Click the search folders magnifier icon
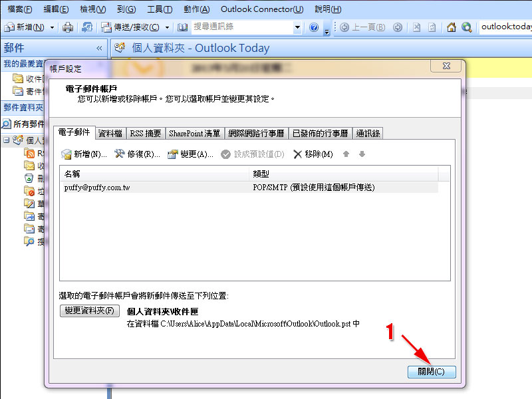The height and width of the screenshot is (399, 532). click(x=29, y=241)
